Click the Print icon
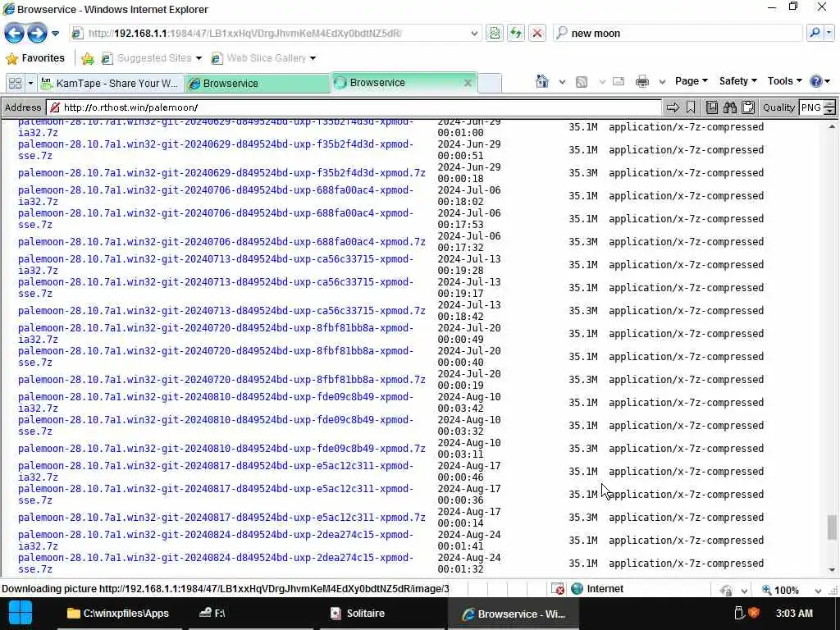 [641, 81]
